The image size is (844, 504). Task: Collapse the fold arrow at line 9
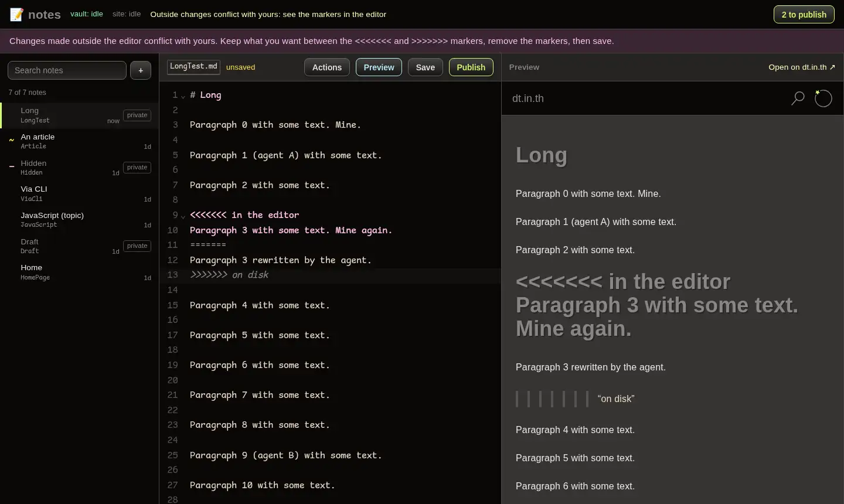(x=183, y=216)
